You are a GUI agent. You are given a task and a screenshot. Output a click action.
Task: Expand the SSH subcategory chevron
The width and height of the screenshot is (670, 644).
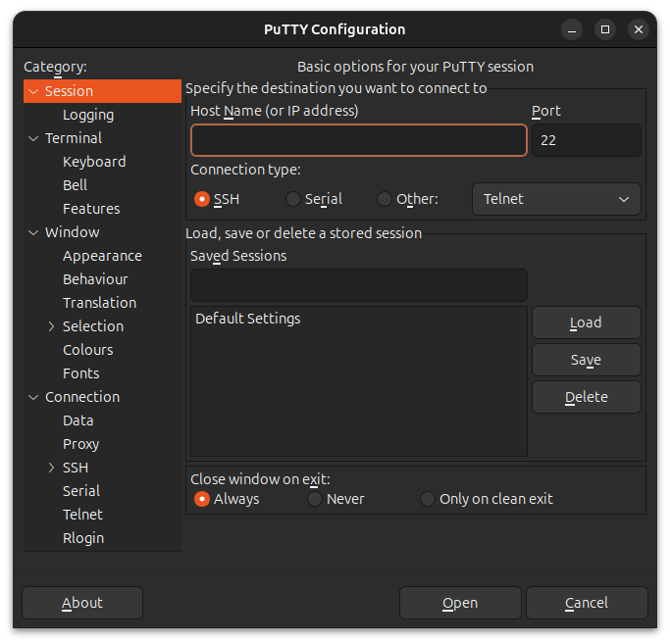[51, 468]
